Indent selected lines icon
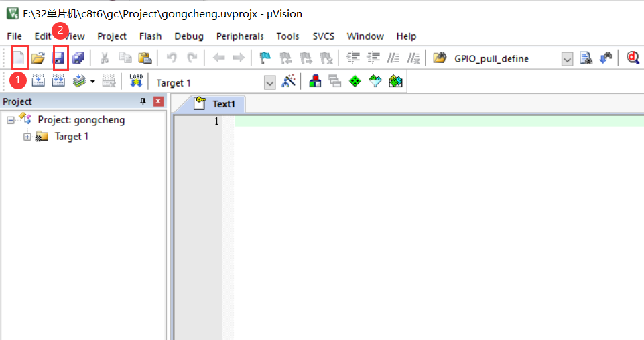644x340 pixels. point(352,58)
